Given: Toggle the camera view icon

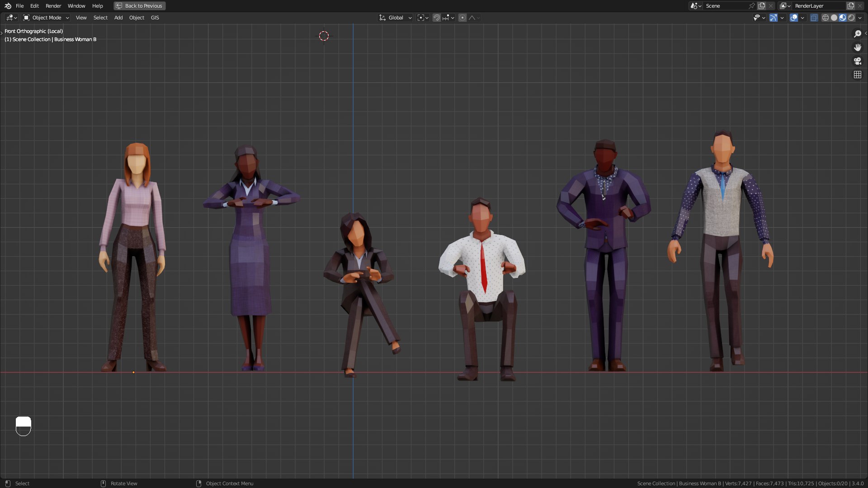Looking at the screenshot, I should [857, 61].
